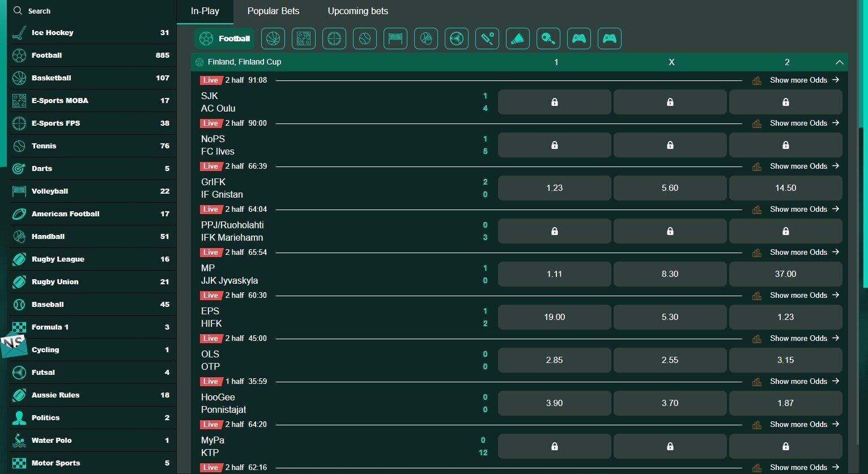
Task: Click the search field in sidebar
Action: pos(91,11)
